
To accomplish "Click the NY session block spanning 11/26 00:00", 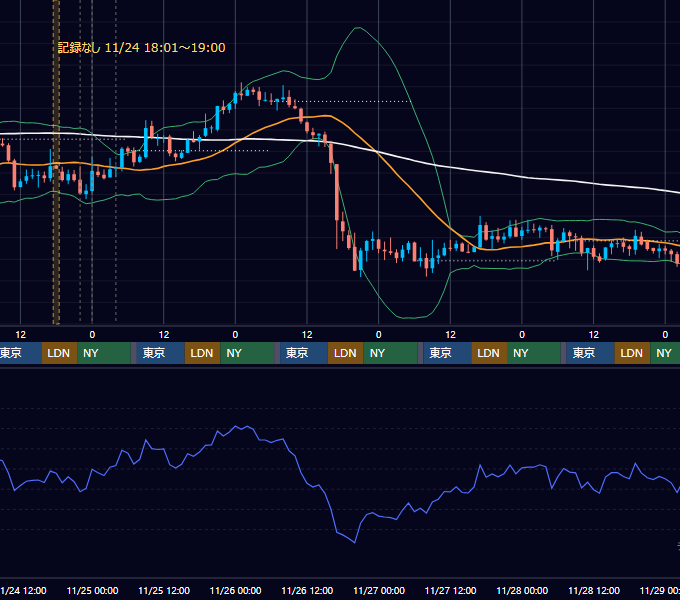I will (x=247, y=353).
